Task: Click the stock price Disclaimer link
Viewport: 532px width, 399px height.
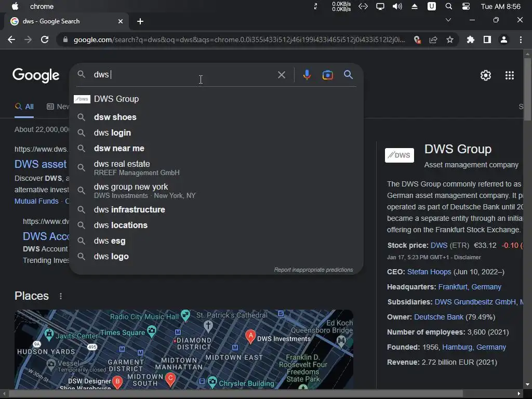Action: pos(467,257)
